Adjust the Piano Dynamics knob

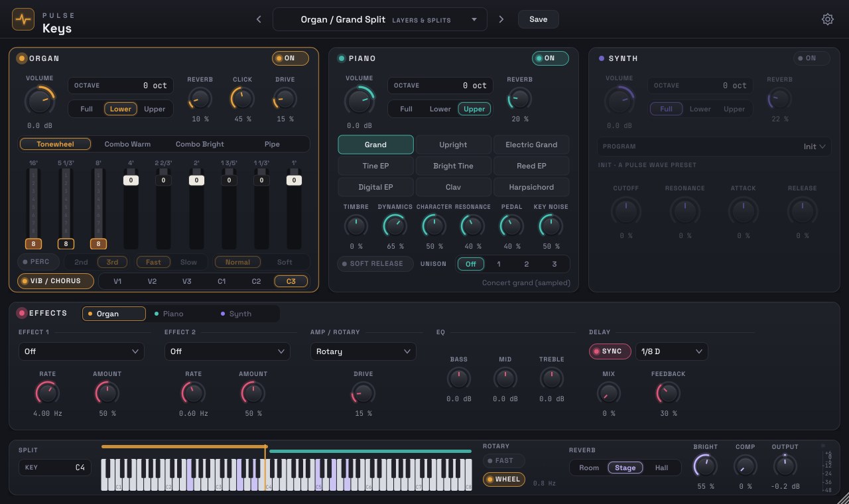point(395,227)
